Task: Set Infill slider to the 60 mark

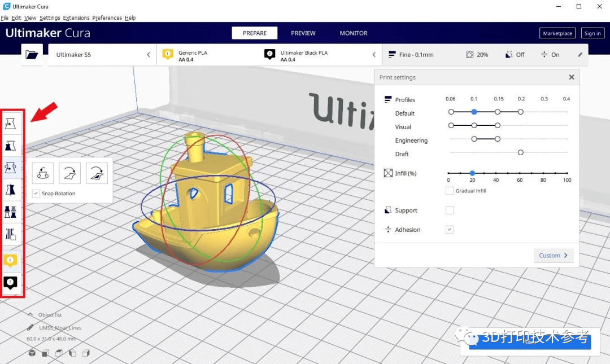Action: click(x=520, y=173)
